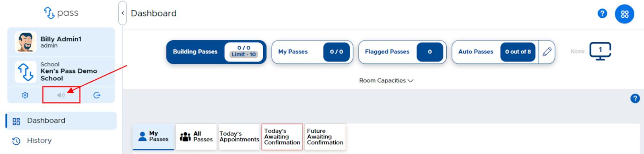This screenshot has width=644, height=154.
Task: Edit Auto Passes with pencil icon
Action: [x=547, y=52]
